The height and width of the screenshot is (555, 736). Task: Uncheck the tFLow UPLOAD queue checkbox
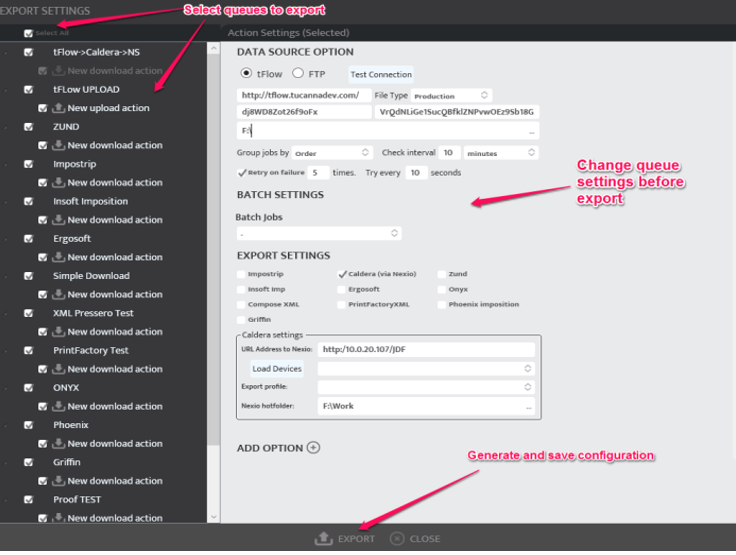[x=29, y=89]
